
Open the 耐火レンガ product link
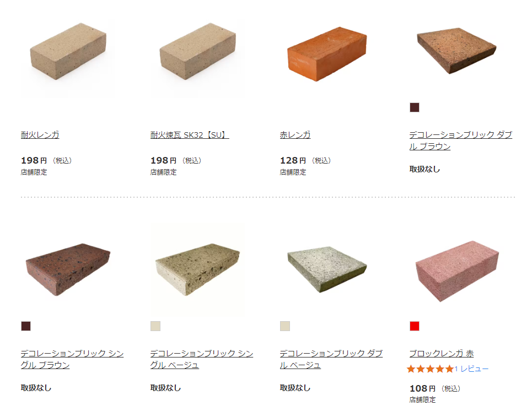(x=40, y=135)
